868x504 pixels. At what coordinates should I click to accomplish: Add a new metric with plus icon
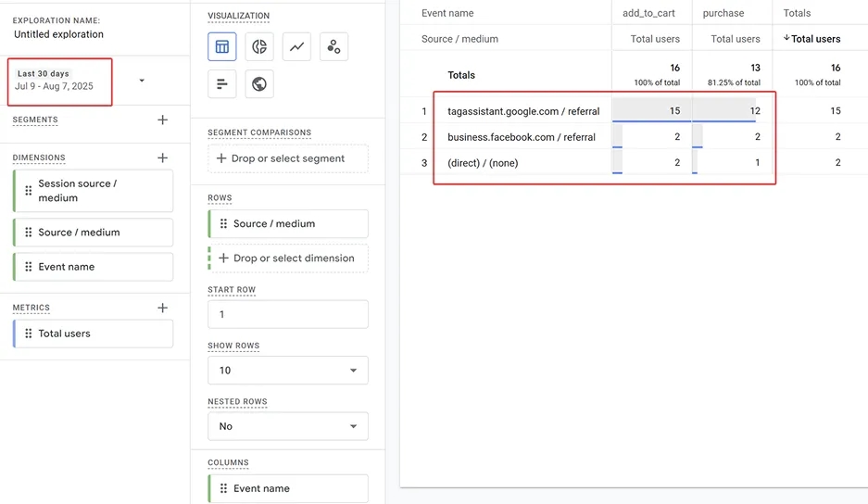[x=162, y=308]
